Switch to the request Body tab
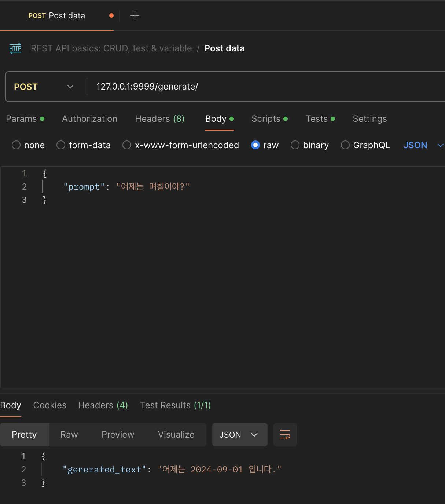The image size is (445, 504). (x=219, y=119)
